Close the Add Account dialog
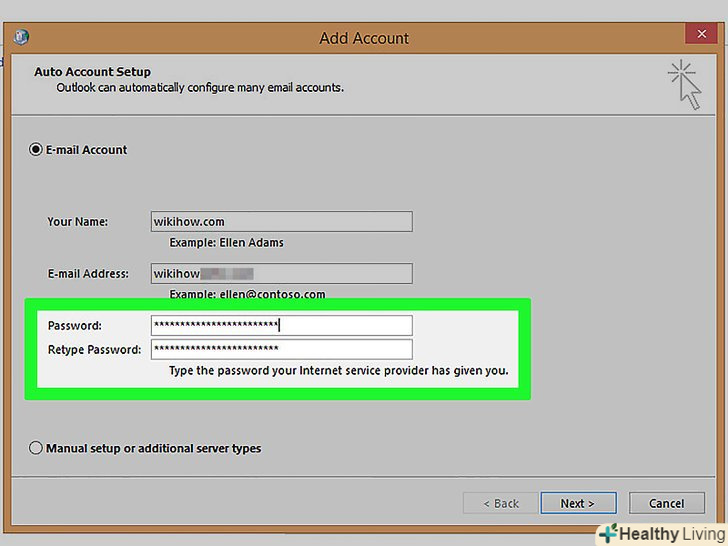 [702, 34]
